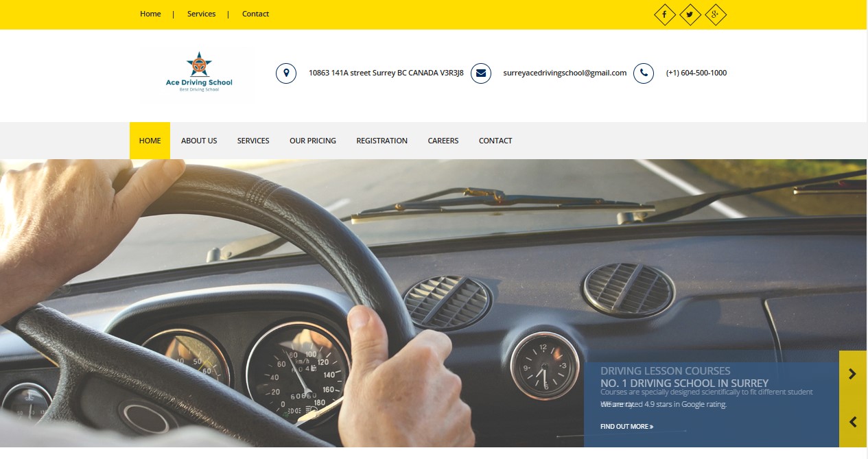Image resolution: width=868 pixels, height=459 pixels.
Task: Advance slider with next arrow
Action: pos(852,374)
